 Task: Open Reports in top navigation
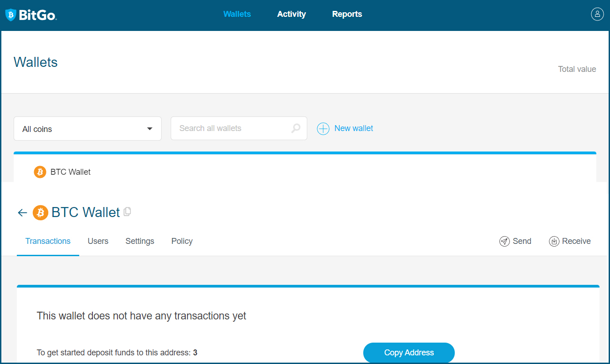click(347, 14)
